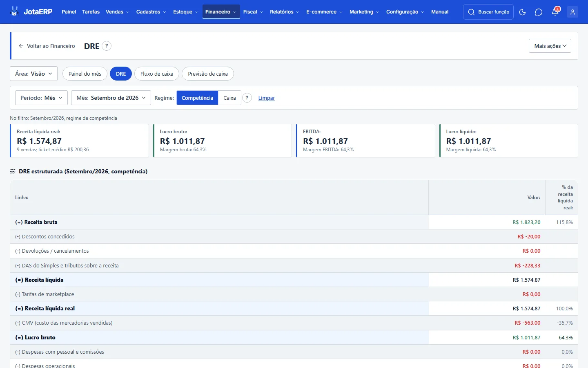Select the DRE view pill

tap(121, 74)
